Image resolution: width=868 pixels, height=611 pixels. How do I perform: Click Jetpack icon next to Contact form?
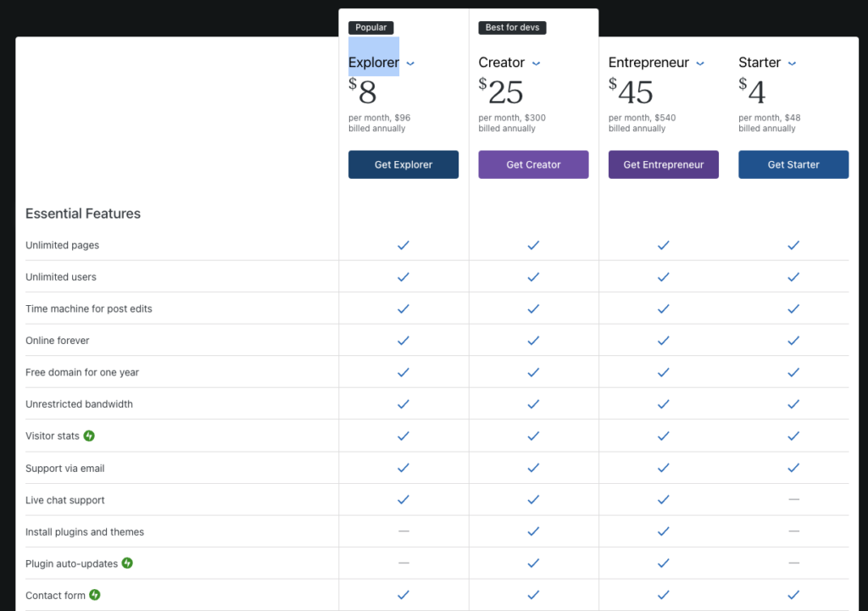click(x=95, y=595)
